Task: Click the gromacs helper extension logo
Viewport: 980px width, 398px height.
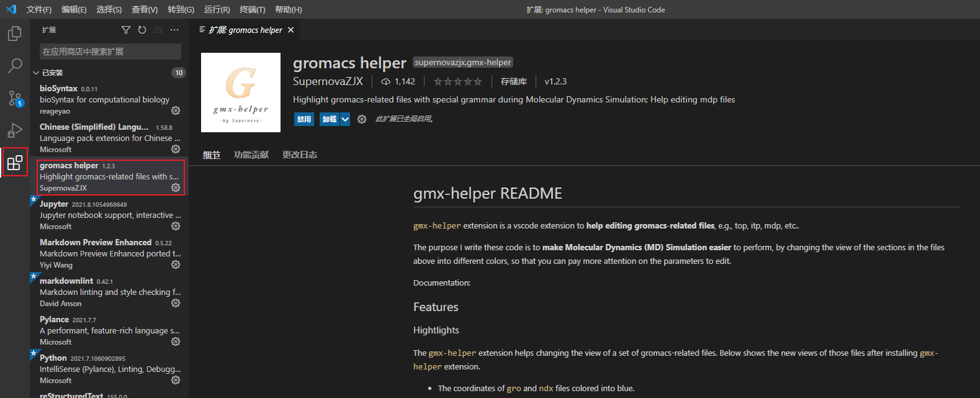Action: 241,93
